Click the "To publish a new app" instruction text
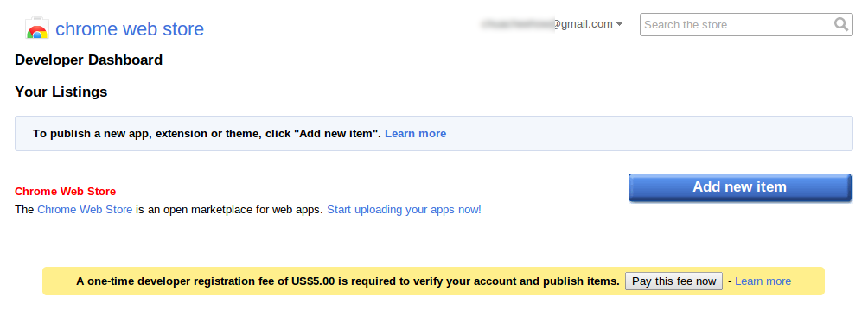Viewport: 868px width, 316px height. pos(207,133)
